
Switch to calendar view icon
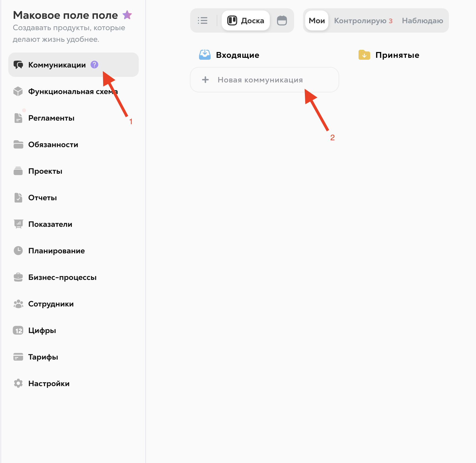click(x=282, y=20)
